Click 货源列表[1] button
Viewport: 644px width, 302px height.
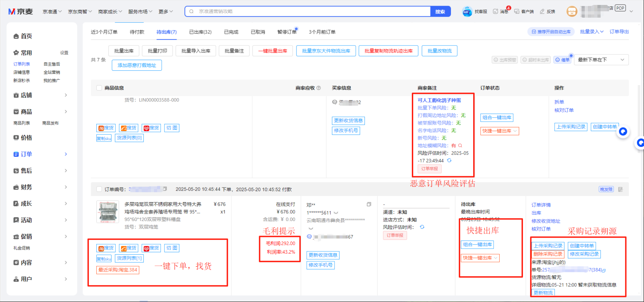click(x=130, y=258)
